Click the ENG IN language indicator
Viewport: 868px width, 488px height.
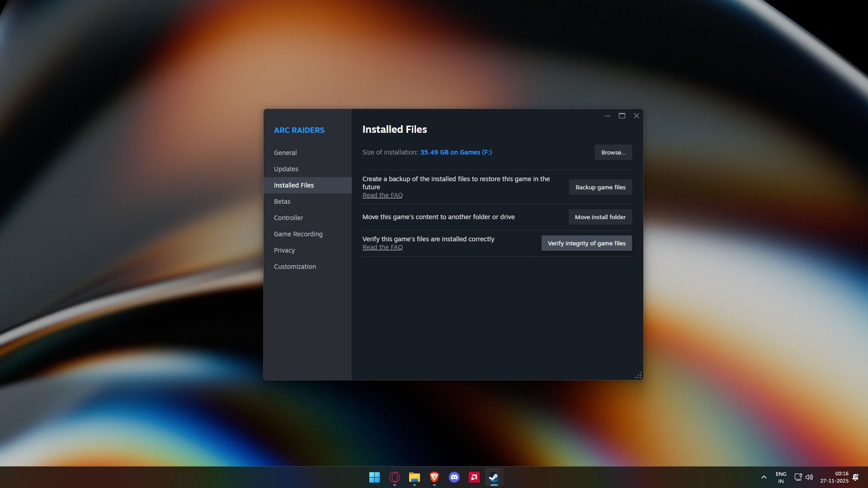[781, 477]
